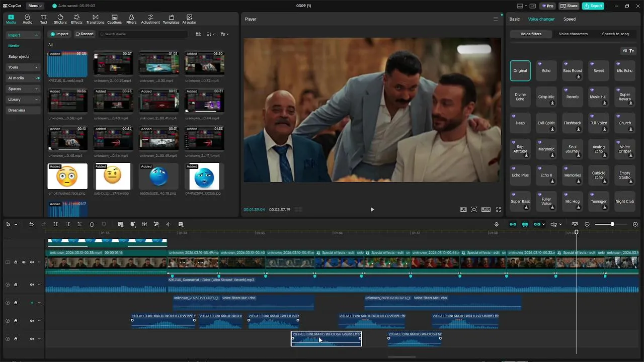Viewport: 644px width, 362px height.
Task: Click the Export button
Action: 593,6
